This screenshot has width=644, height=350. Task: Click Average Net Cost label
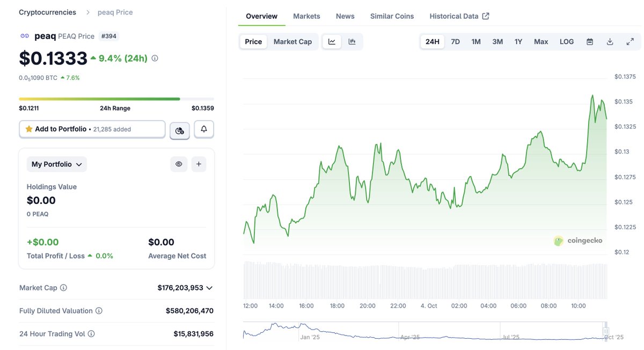coord(177,256)
